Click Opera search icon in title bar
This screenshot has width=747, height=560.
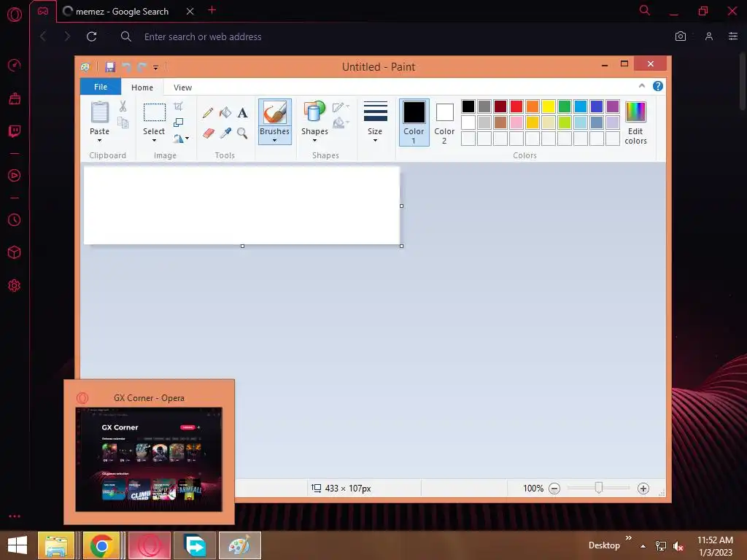[645, 10]
